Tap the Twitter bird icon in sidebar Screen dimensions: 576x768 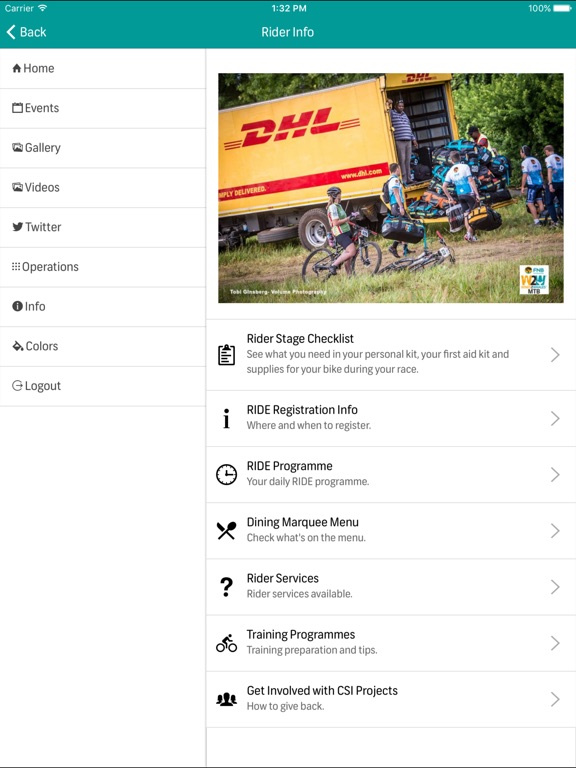[18, 227]
